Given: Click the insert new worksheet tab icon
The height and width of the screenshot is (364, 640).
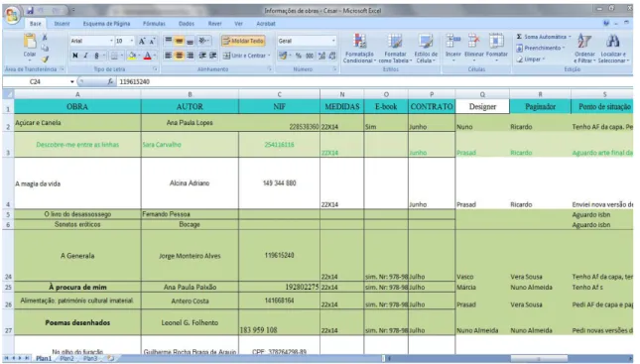Looking at the screenshot, I should [110, 358].
